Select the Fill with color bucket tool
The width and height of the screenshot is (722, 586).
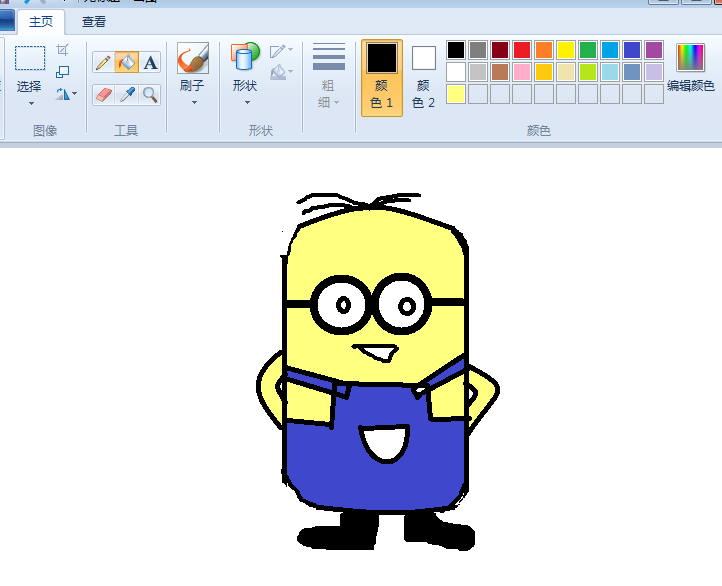(127, 62)
